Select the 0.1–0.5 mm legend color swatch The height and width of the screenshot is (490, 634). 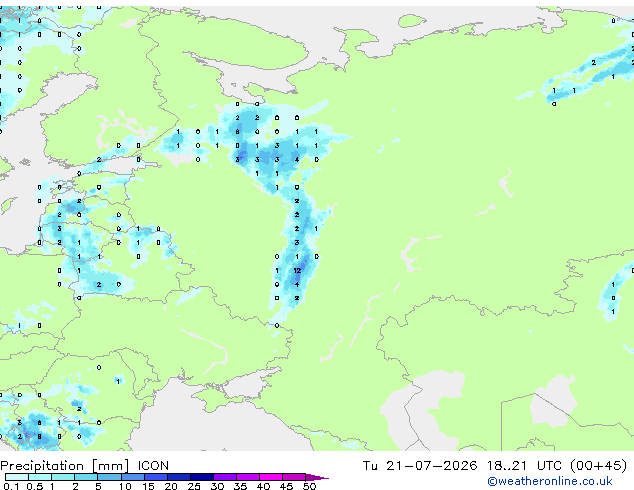click(x=16, y=477)
